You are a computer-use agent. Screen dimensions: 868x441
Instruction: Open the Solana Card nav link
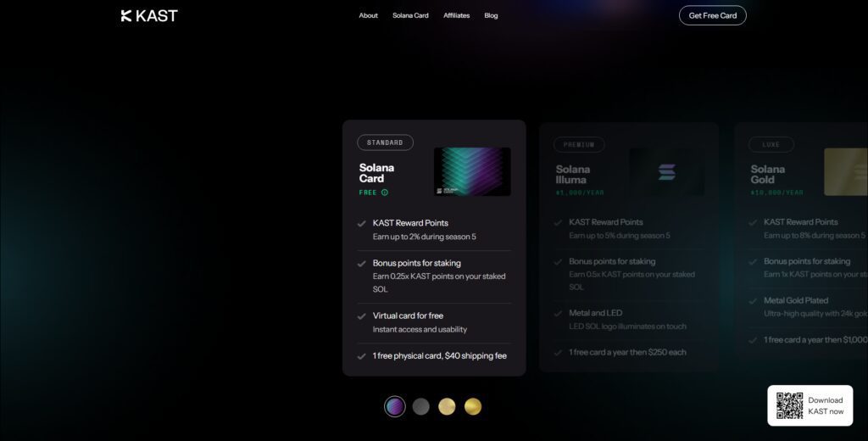tap(410, 15)
